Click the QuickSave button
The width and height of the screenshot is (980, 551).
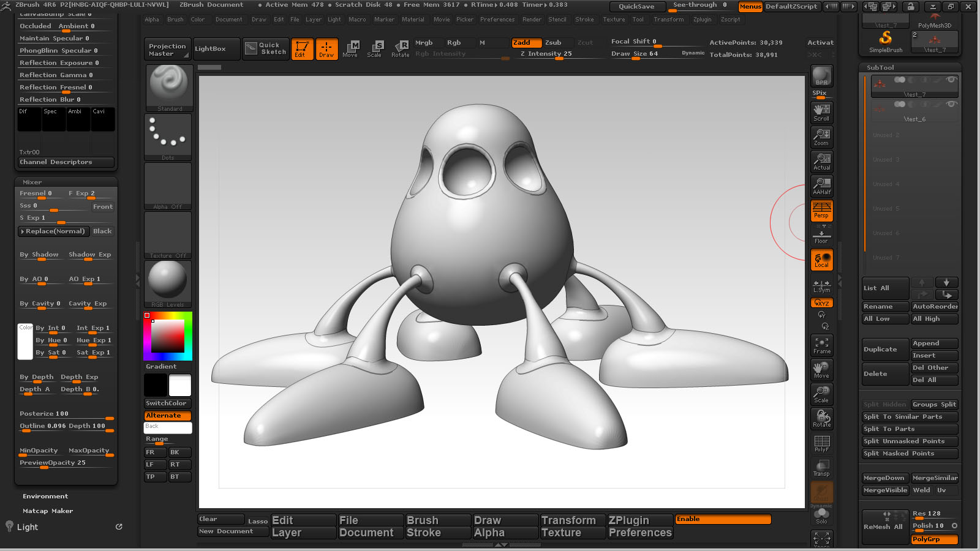[x=636, y=7]
